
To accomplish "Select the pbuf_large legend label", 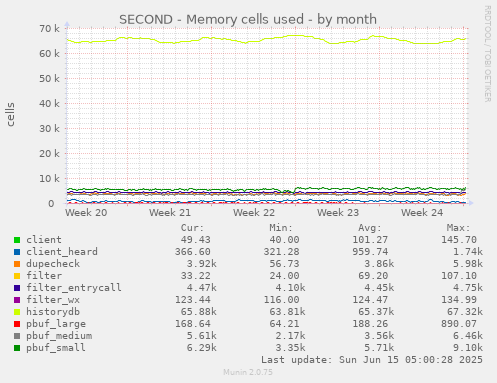I will [56, 324].
